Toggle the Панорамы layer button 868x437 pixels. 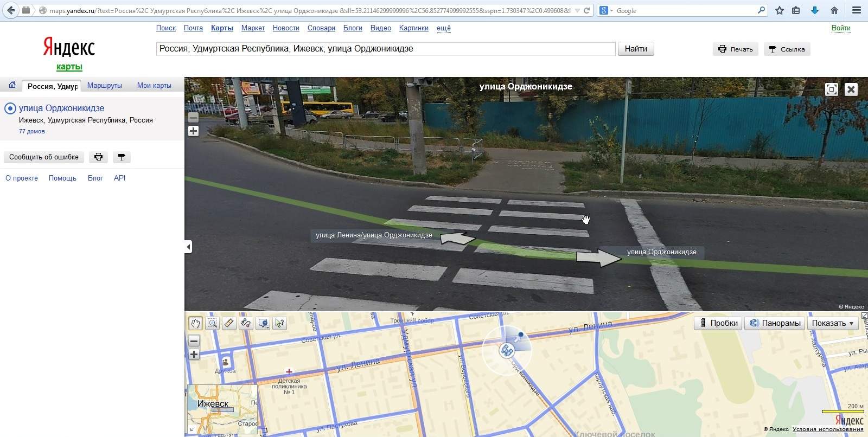pos(775,323)
